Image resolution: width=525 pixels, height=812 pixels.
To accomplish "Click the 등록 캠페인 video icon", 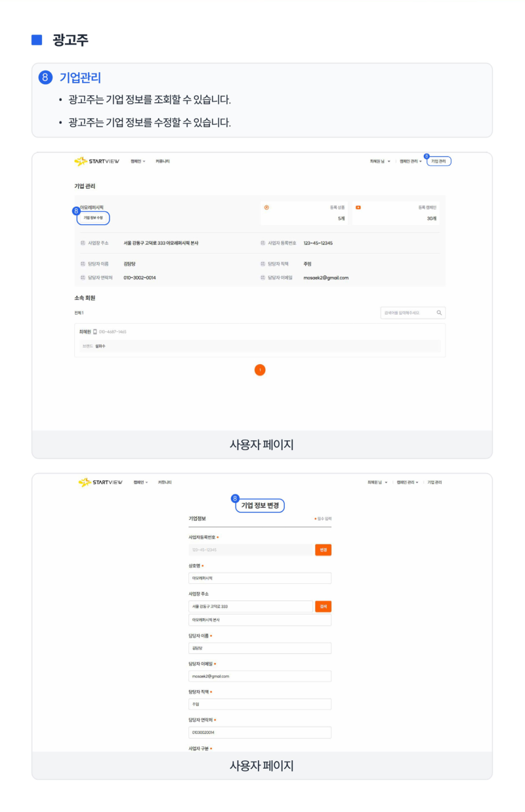I will [358, 207].
